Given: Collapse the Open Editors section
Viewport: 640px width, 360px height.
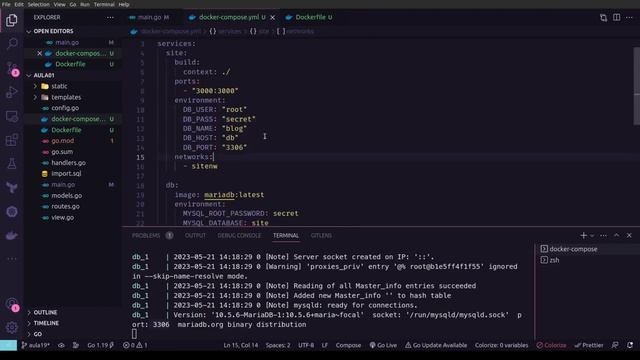Looking at the screenshot, I should point(53,31).
